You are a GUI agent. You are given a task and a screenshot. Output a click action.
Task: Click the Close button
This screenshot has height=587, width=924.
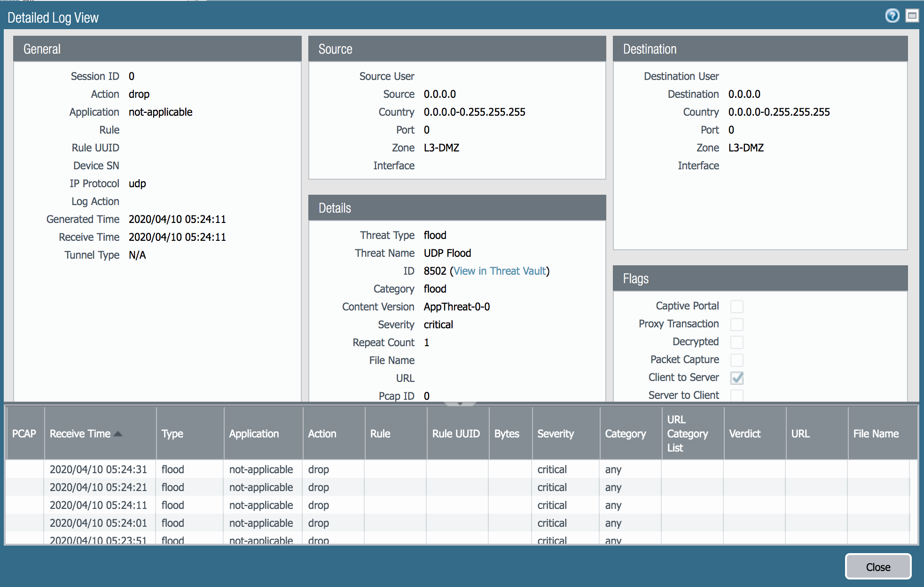877,567
